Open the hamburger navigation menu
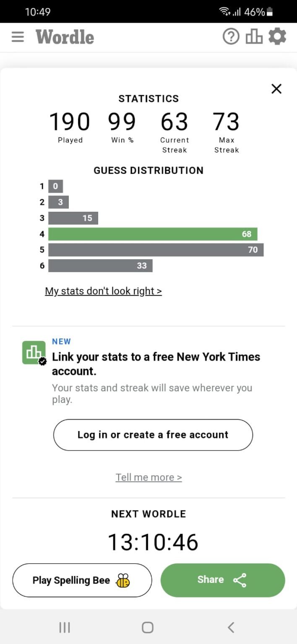The image size is (297, 644). (18, 37)
